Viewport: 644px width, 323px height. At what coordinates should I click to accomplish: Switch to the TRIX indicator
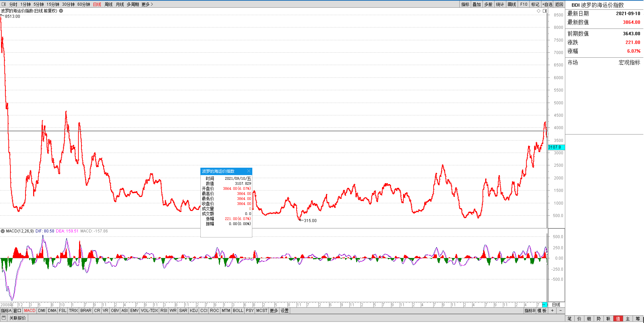(x=73, y=311)
